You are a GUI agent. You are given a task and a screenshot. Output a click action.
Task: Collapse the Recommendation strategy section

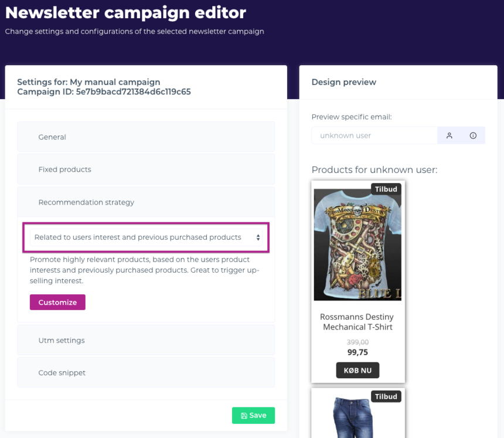click(x=145, y=202)
